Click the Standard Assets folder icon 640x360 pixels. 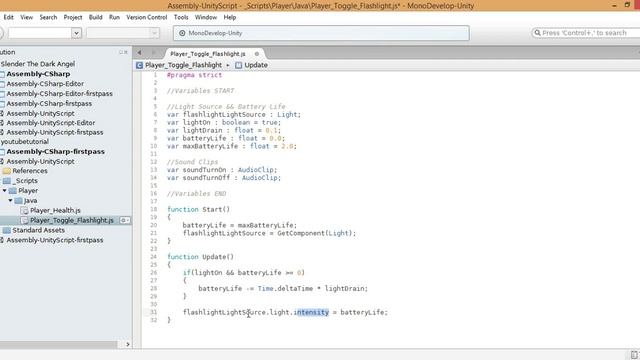pos(7,230)
